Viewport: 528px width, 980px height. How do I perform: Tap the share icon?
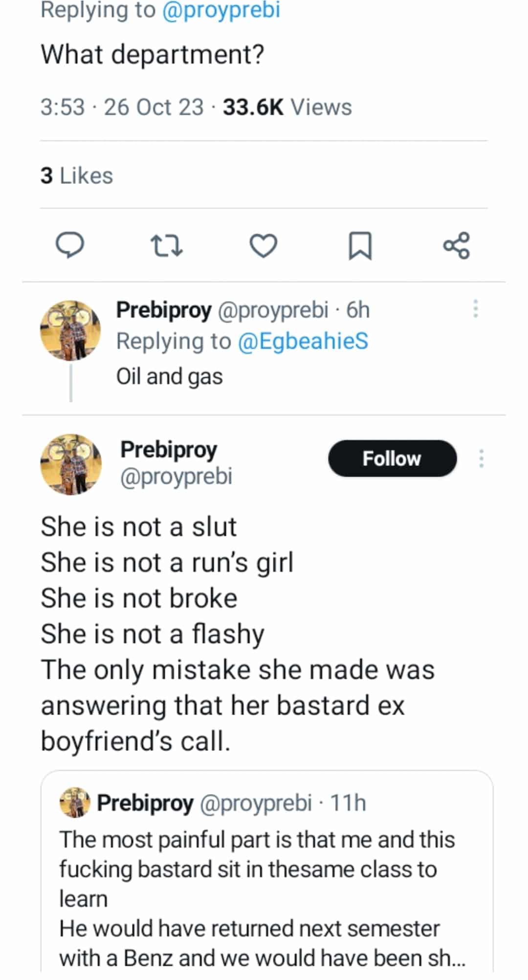pos(456,245)
